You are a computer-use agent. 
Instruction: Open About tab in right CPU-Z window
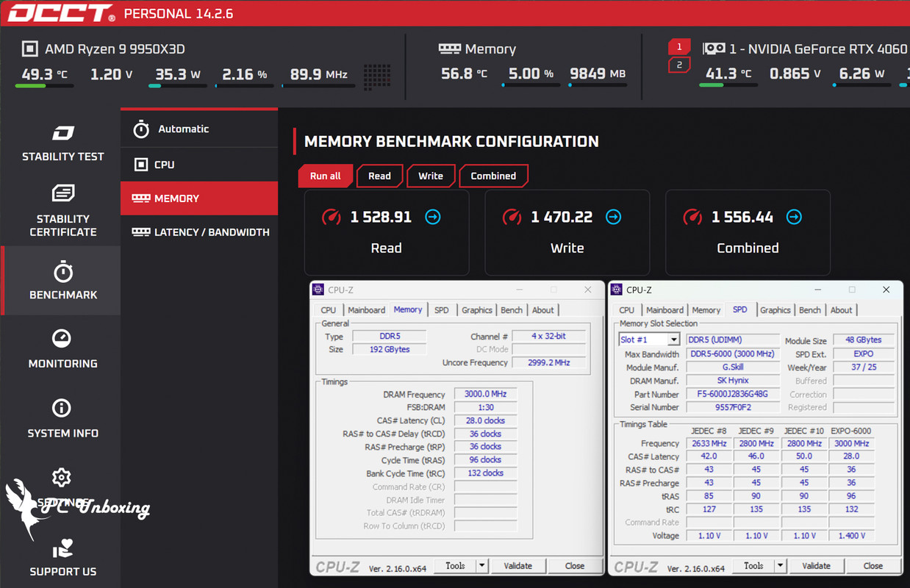point(842,310)
